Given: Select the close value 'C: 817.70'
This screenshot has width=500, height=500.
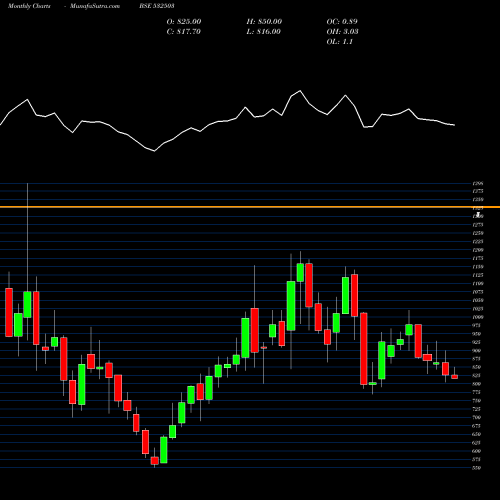Looking at the screenshot, I should tap(184, 32).
